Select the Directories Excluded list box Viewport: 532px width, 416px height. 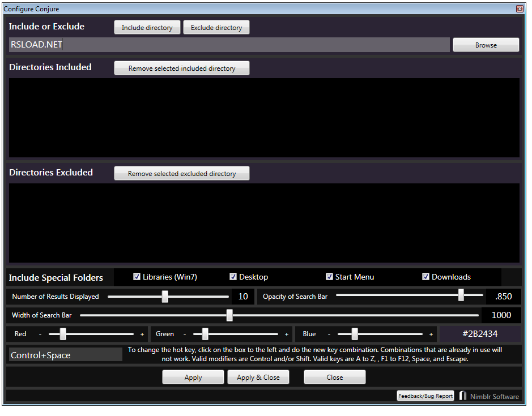coord(265,223)
